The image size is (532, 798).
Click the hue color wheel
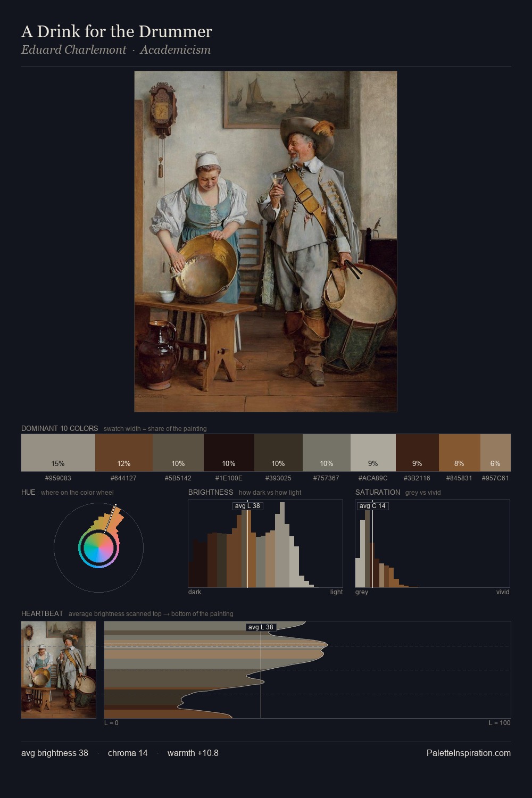click(x=98, y=547)
